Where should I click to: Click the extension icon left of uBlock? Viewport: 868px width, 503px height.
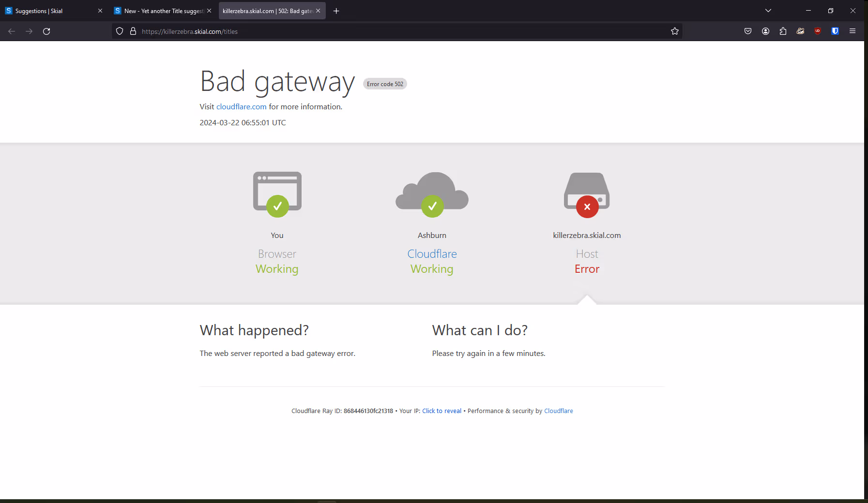pyautogui.click(x=800, y=31)
